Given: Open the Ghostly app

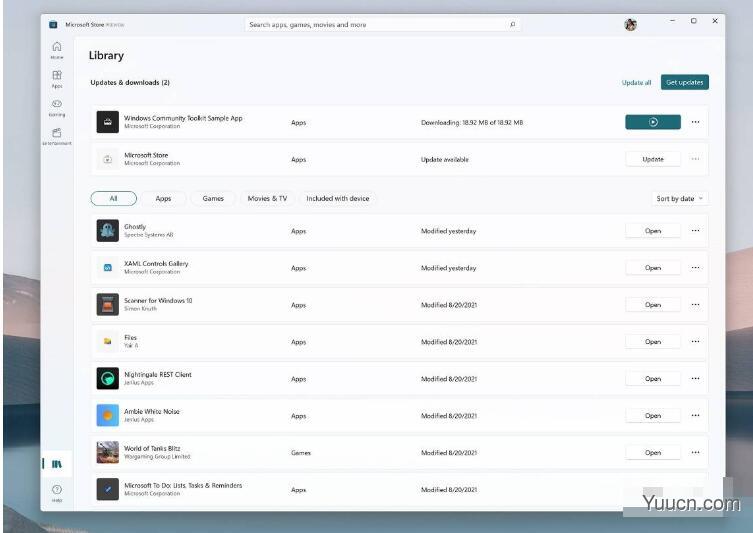Looking at the screenshot, I should click(x=653, y=230).
